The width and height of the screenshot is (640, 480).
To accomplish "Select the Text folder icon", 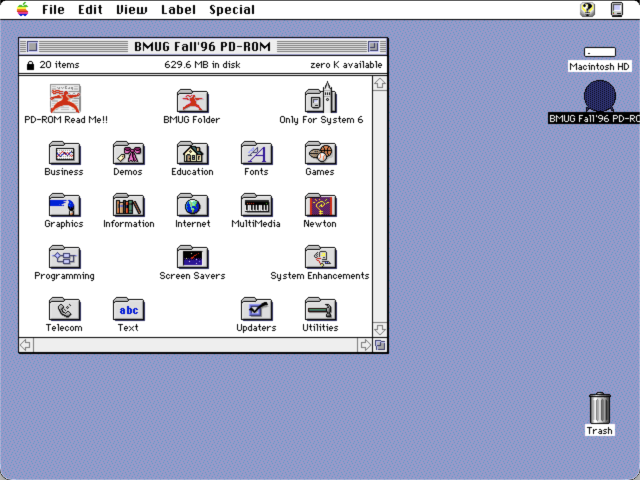I will (129, 309).
